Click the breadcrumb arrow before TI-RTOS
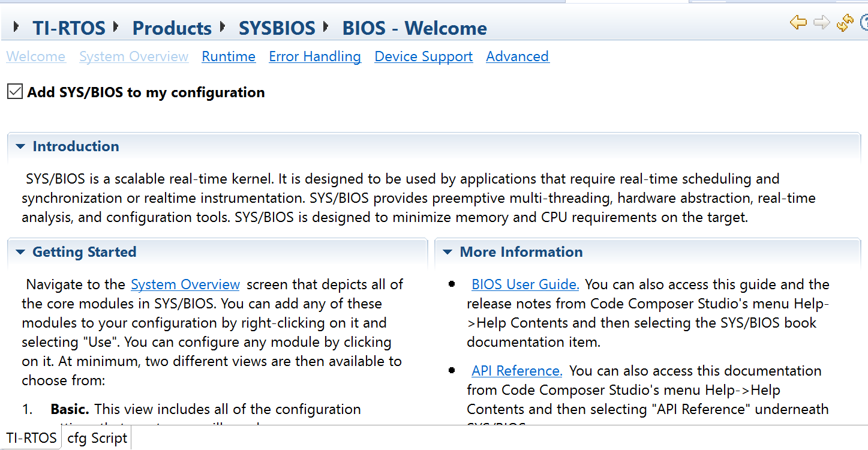 16,26
